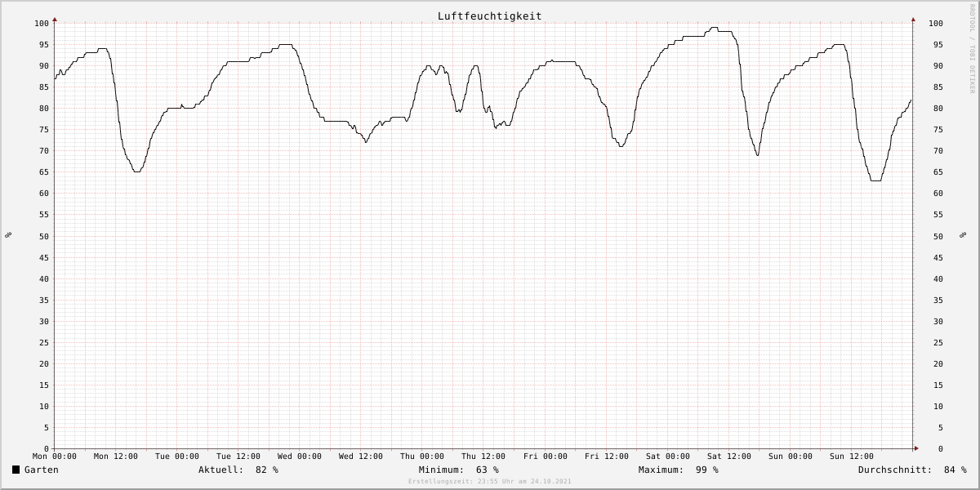Click the black Garten legend color box
This screenshot has height=490, width=980.
pos(16,470)
